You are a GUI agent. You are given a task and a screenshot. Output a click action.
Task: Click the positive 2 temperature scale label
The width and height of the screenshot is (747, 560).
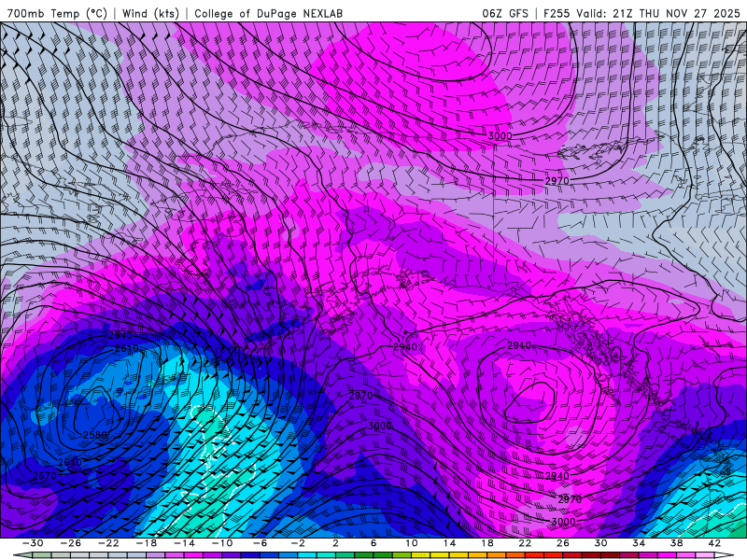[x=335, y=543]
